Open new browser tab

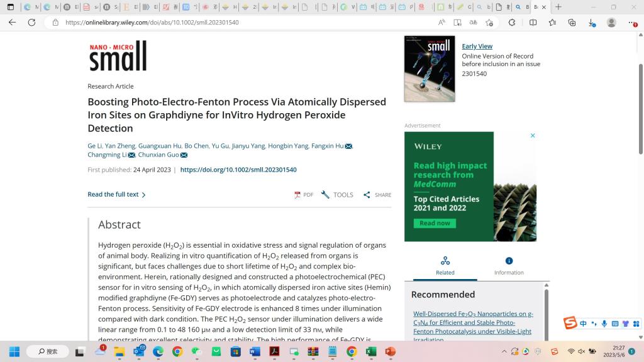(558, 7)
